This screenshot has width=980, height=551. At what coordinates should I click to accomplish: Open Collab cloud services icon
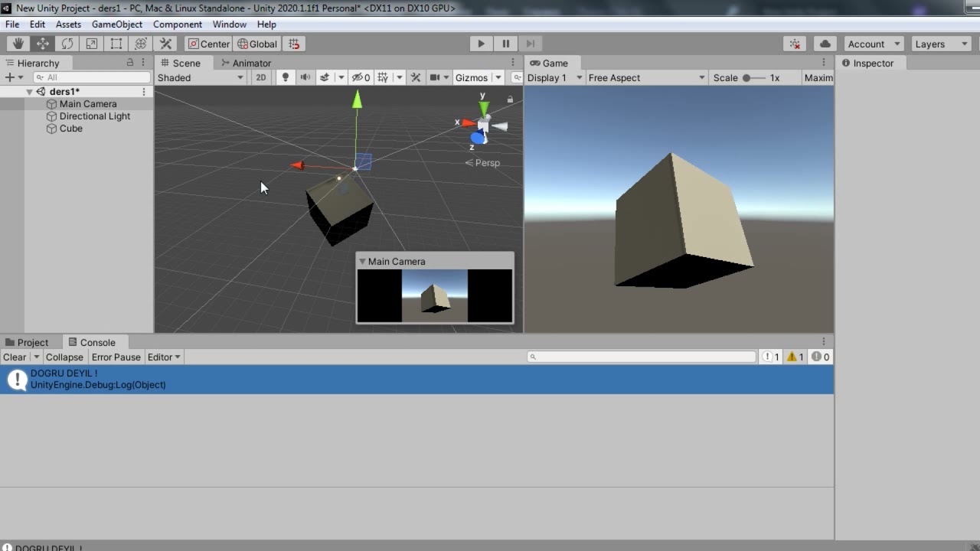pos(825,44)
